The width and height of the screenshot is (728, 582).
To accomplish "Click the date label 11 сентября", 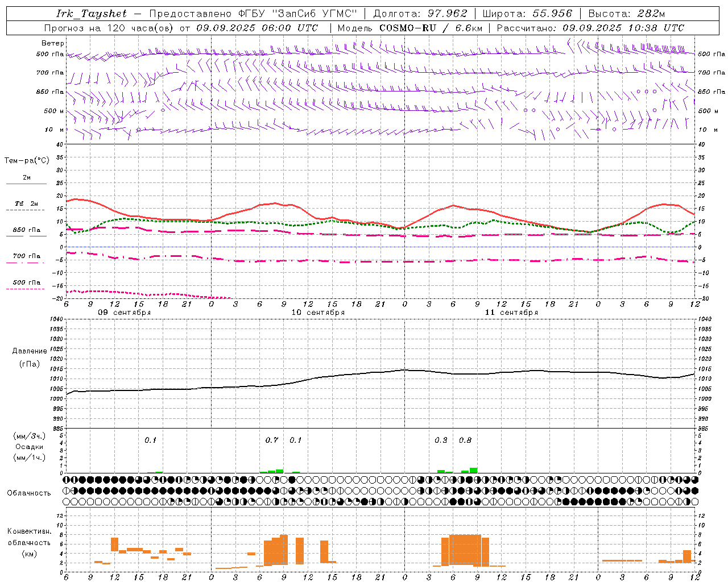I will [511, 313].
